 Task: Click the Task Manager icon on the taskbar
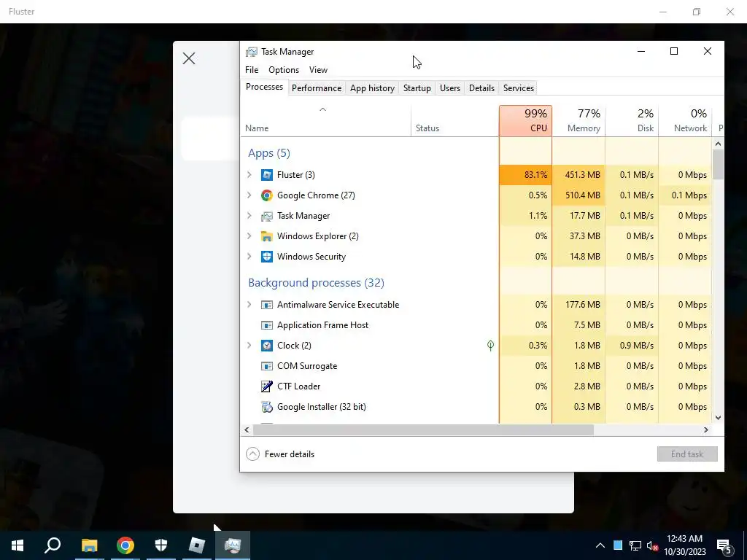point(233,545)
